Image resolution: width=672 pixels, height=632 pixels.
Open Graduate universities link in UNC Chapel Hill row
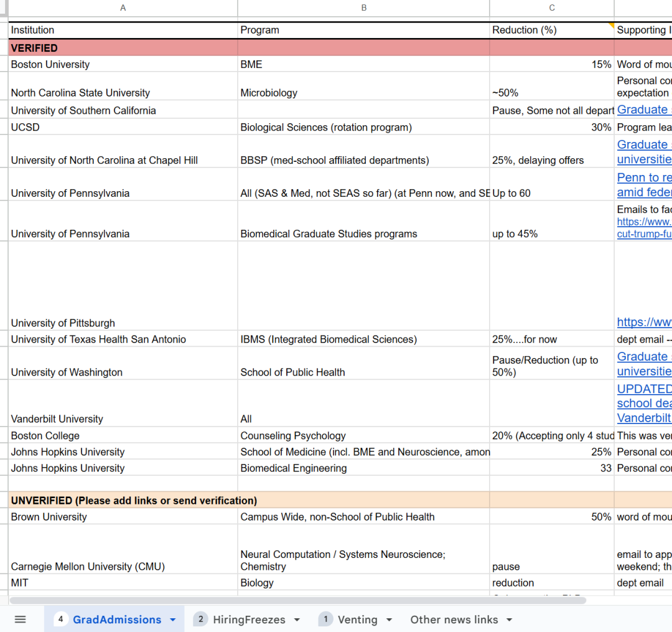tap(644, 152)
